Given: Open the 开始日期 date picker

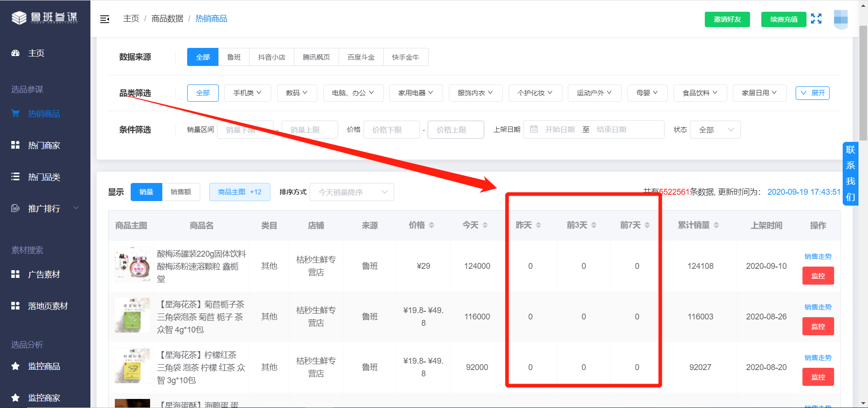Looking at the screenshot, I should coord(560,130).
